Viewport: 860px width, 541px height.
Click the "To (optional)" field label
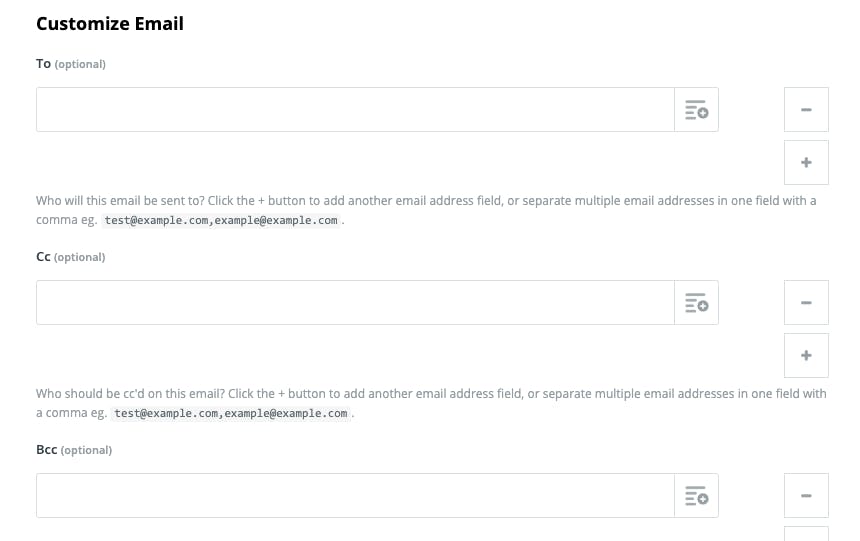[71, 64]
